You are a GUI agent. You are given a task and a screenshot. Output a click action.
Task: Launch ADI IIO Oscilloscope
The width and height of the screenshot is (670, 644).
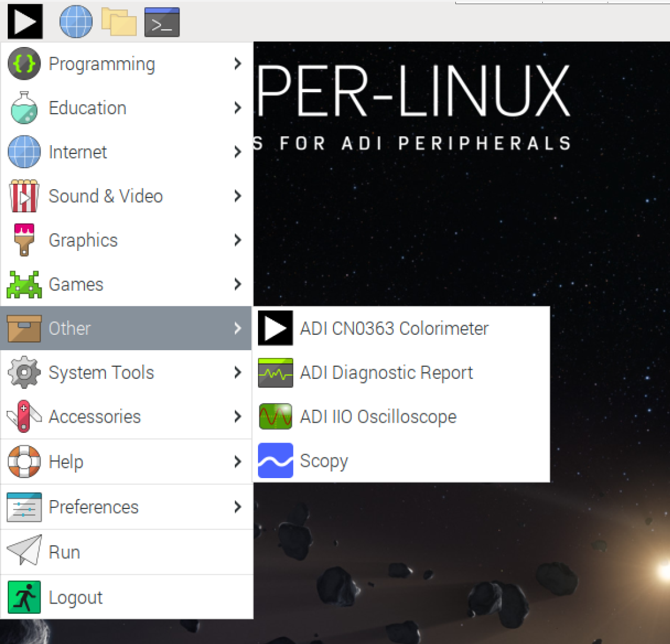click(x=401, y=416)
